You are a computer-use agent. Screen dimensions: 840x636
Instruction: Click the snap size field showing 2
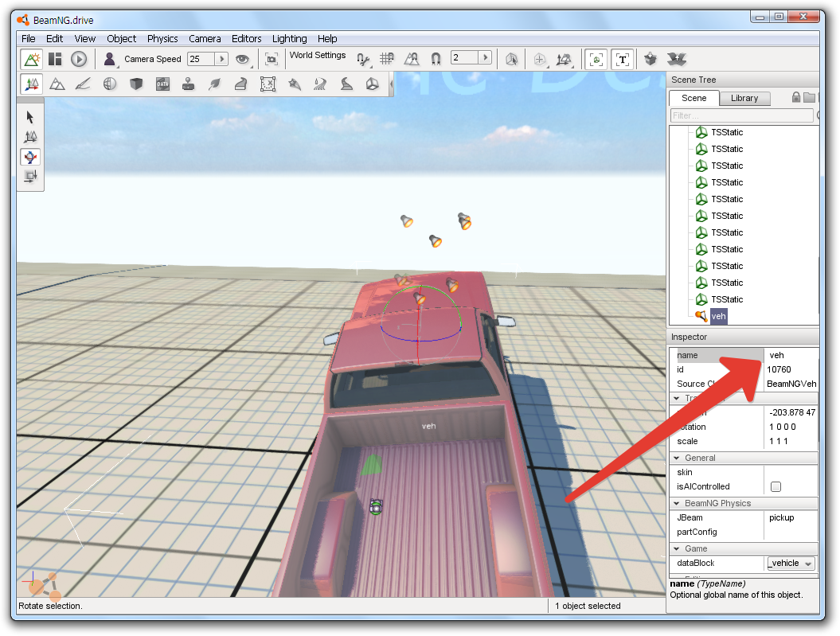click(x=464, y=58)
